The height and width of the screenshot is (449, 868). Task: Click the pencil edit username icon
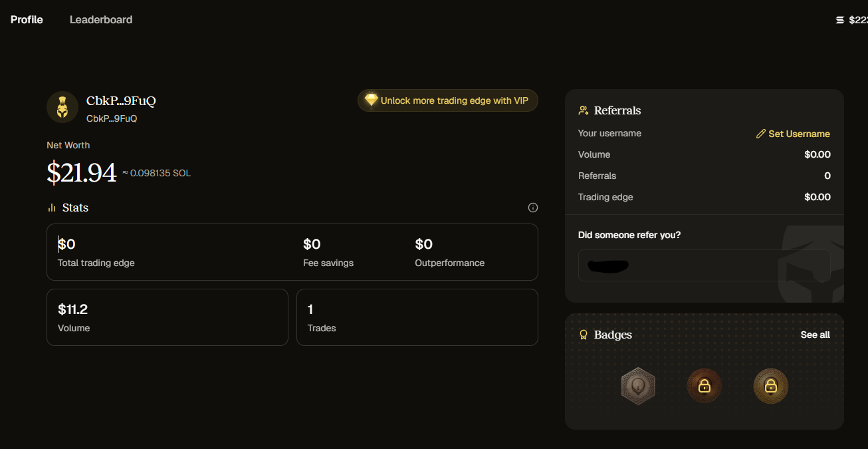click(761, 134)
